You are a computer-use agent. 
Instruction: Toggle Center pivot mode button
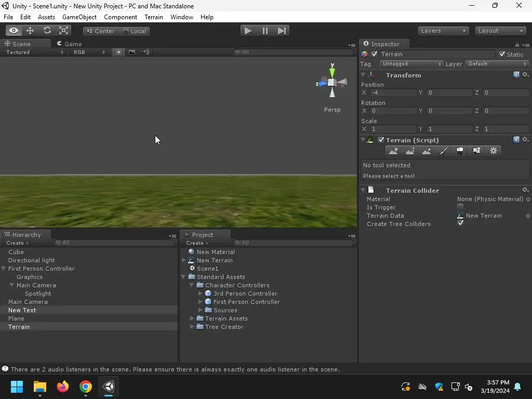tap(100, 31)
